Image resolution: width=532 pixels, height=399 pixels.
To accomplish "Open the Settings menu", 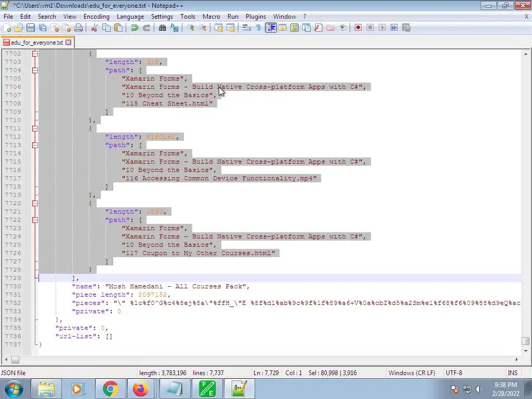I will 162,17.
